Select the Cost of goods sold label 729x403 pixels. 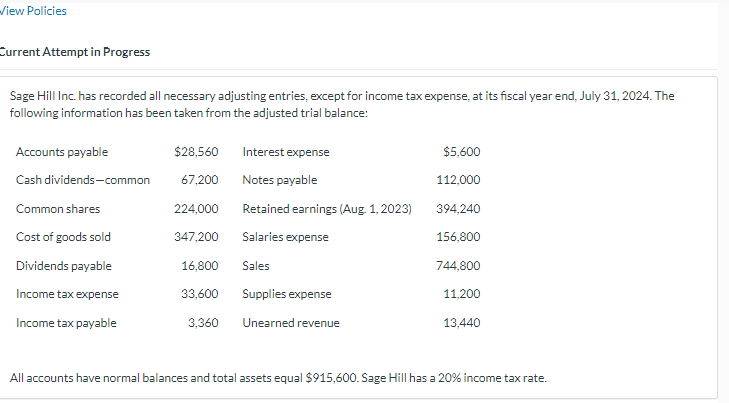point(63,237)
